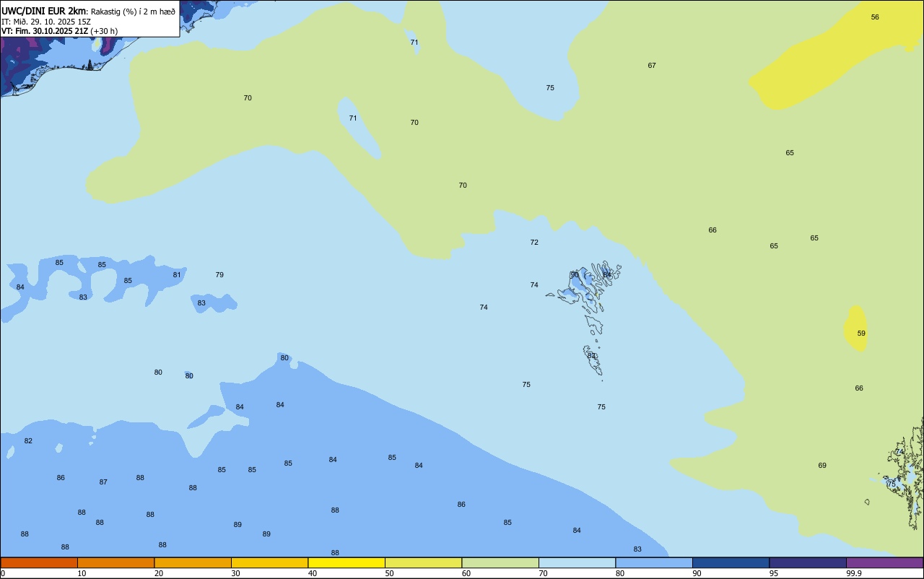
Task: Click the "Rakastig (%) í 2 m hæð" label
Action: 133,12
